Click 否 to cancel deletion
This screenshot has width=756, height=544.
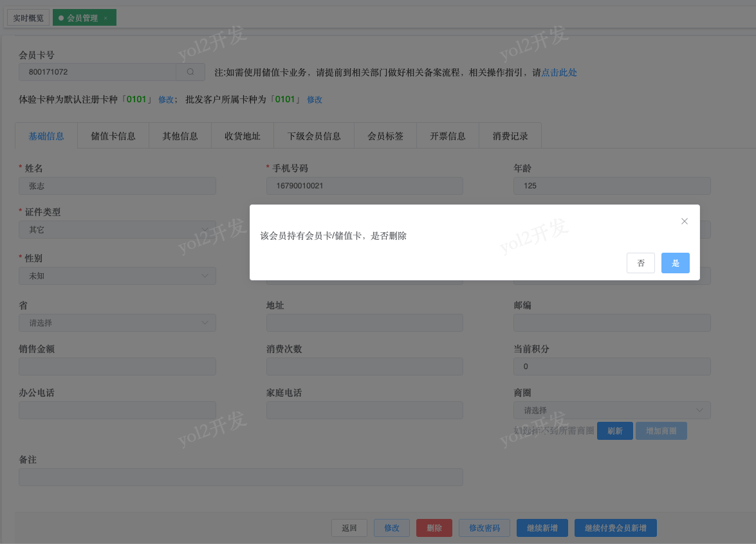coord(640,263)
